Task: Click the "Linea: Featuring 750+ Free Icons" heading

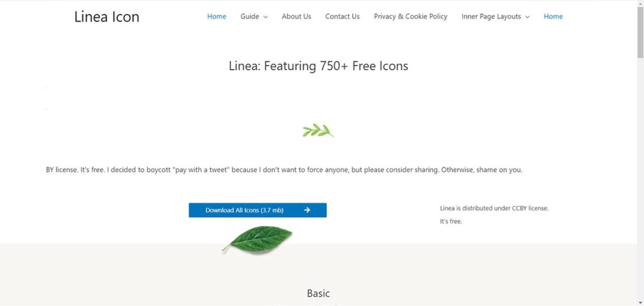Action: [x=318, y=65]
